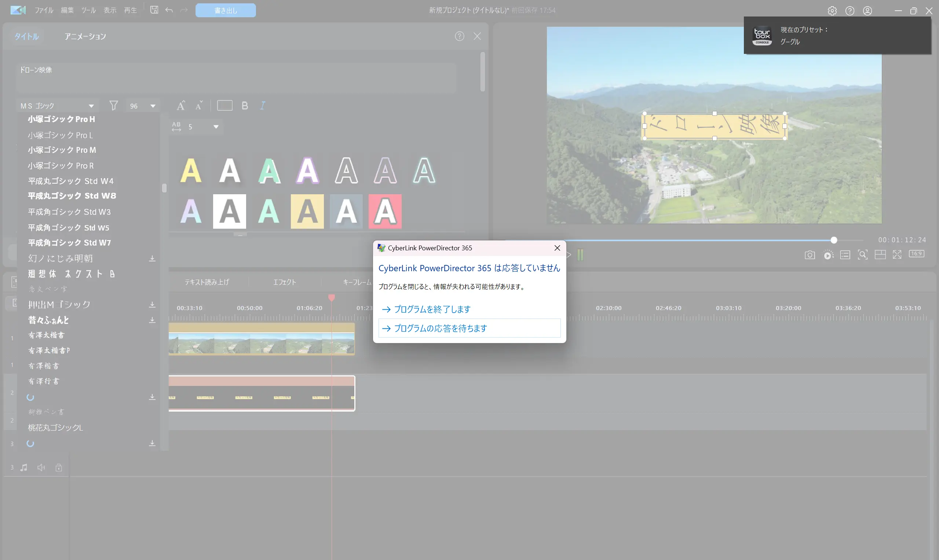Screen dimensions: 939x560
Task: Select 小塚ゴシック Pro H font
Action: [x=61, y=119]
